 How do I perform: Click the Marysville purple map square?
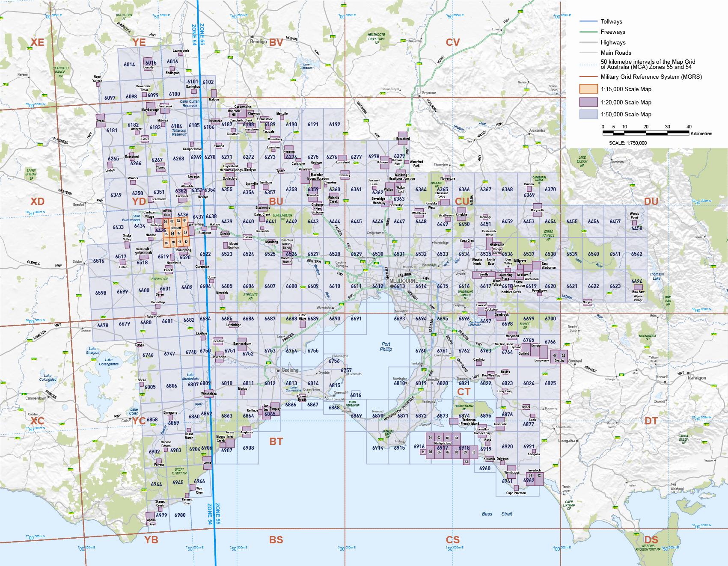tap(537, 207)
